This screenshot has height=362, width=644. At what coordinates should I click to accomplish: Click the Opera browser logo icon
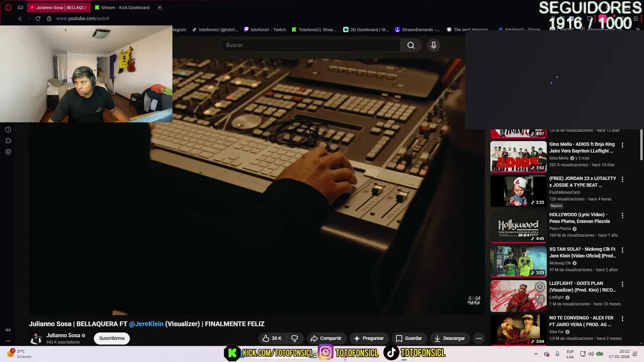point(8,8)
